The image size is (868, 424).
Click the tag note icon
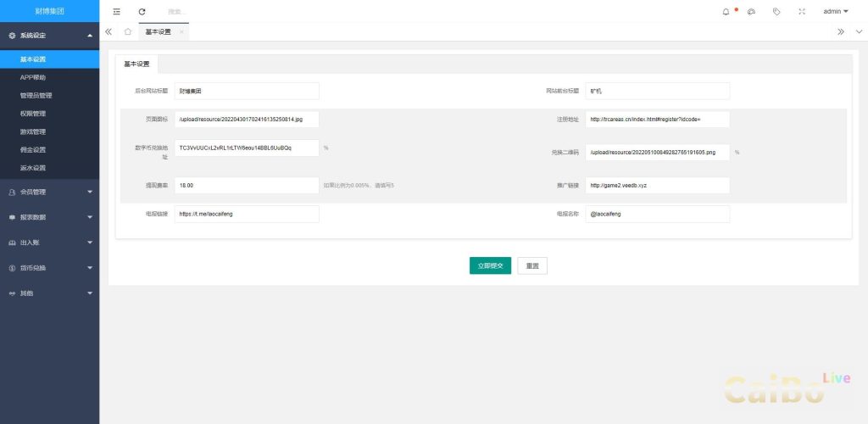776,12
